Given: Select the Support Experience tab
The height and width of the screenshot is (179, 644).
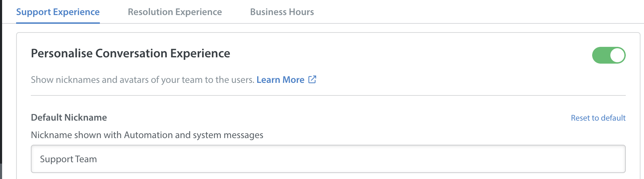Looking at the screenshot, I should (x=58, y=12).
